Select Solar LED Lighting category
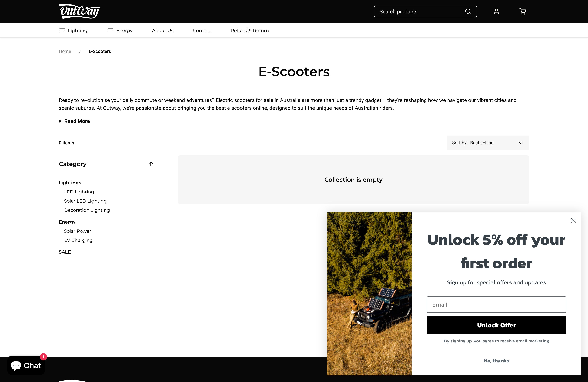The image size is (588, 382). 85,201
